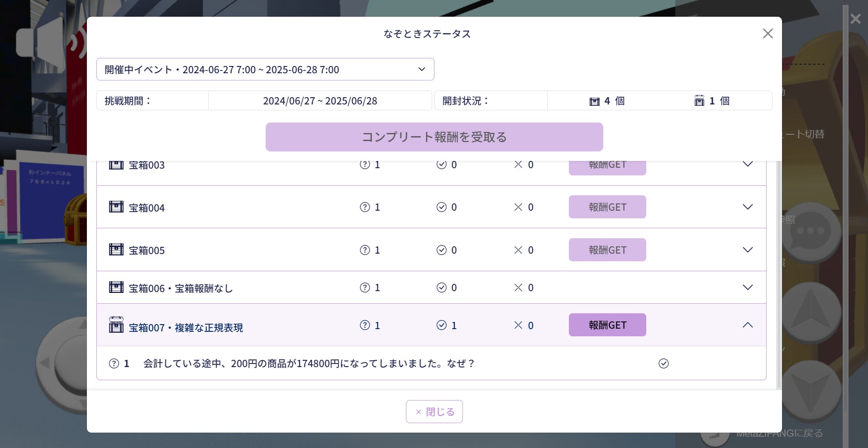Click the 閉じる button at bottom
Viewport: 868px width, 448px height.
[x=434, y=412]
